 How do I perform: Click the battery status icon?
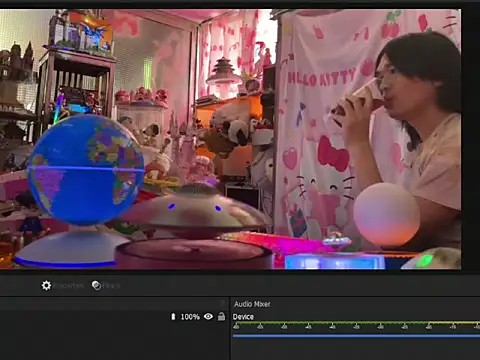[173, 316]
